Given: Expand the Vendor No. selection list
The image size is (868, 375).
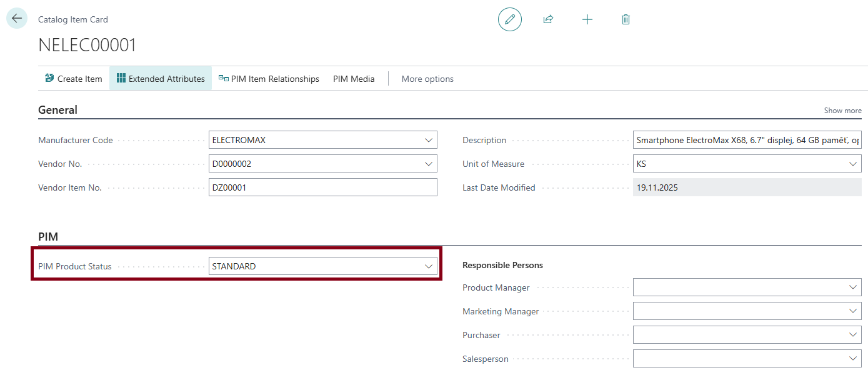Looking at the screenshot, I should coord(429,163).
